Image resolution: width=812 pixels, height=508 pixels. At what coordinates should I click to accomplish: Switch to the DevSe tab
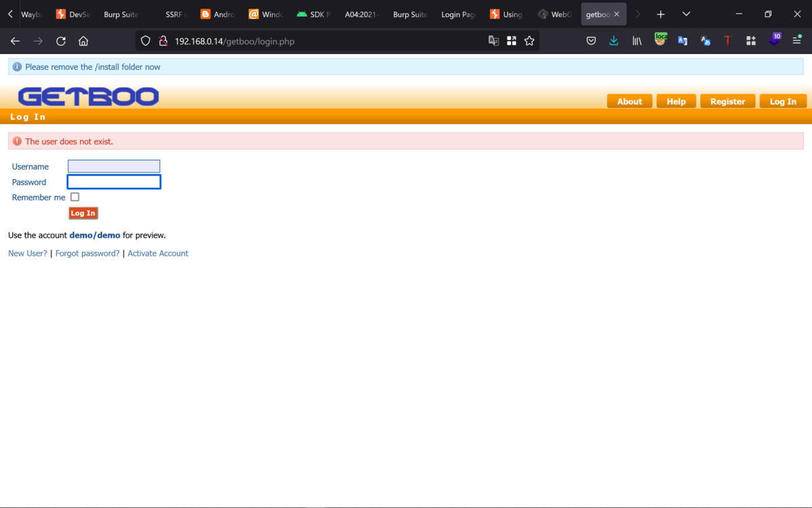[73, 14]
